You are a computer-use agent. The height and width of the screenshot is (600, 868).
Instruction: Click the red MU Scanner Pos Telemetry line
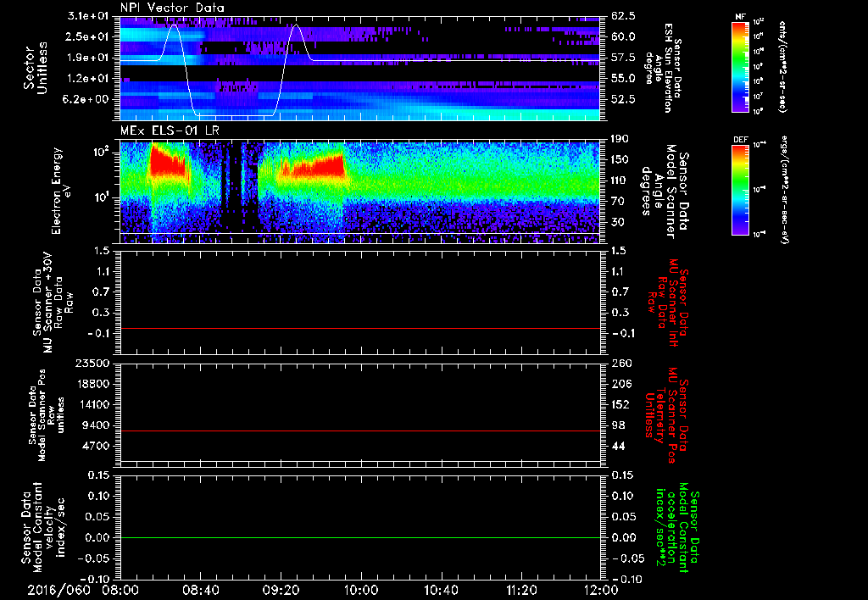360,431
